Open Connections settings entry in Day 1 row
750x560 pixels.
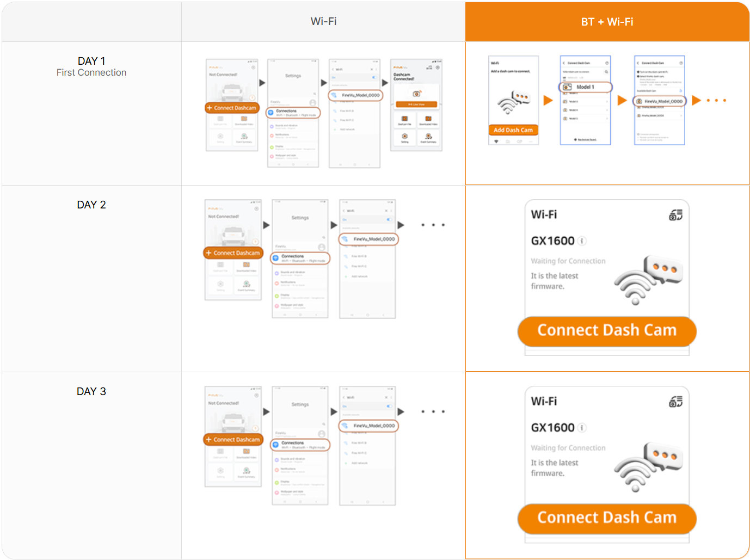coord(293,113)
